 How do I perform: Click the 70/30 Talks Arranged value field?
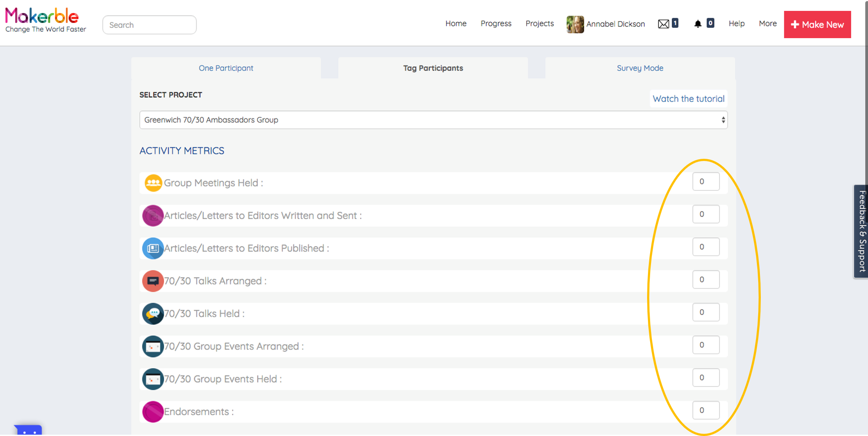point(706,279)
